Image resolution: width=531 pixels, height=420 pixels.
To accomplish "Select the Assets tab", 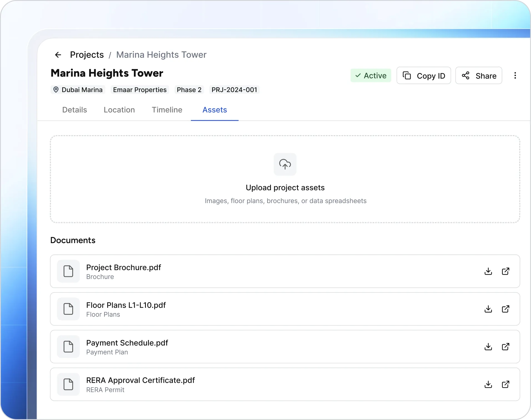I will click(x=215, y=110).
